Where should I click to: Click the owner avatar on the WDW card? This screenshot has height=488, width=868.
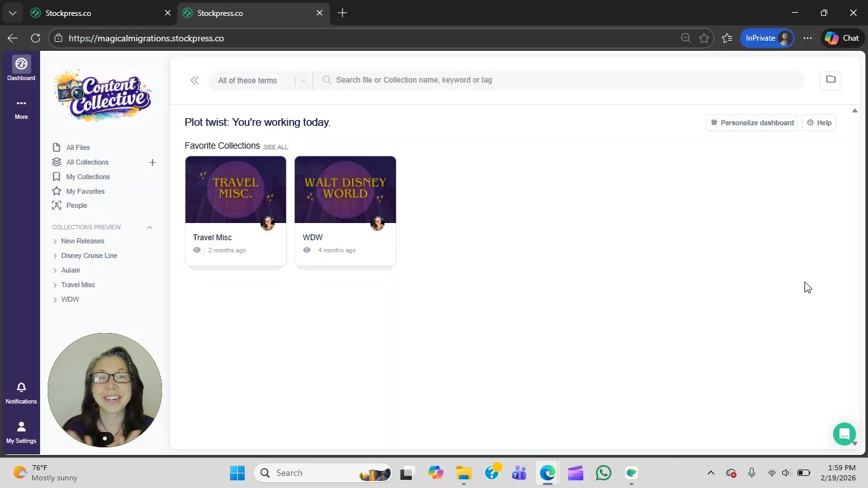[x=377, y=223]
